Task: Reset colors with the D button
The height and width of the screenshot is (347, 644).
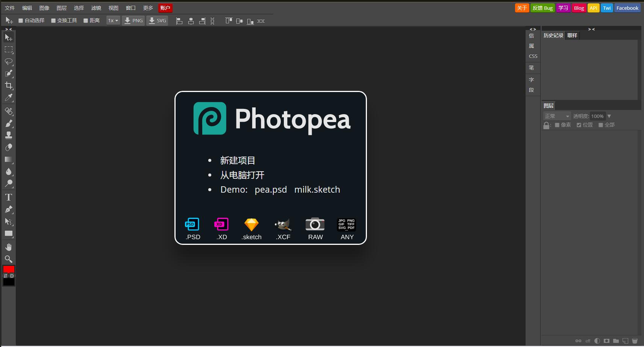Action: 12,276
